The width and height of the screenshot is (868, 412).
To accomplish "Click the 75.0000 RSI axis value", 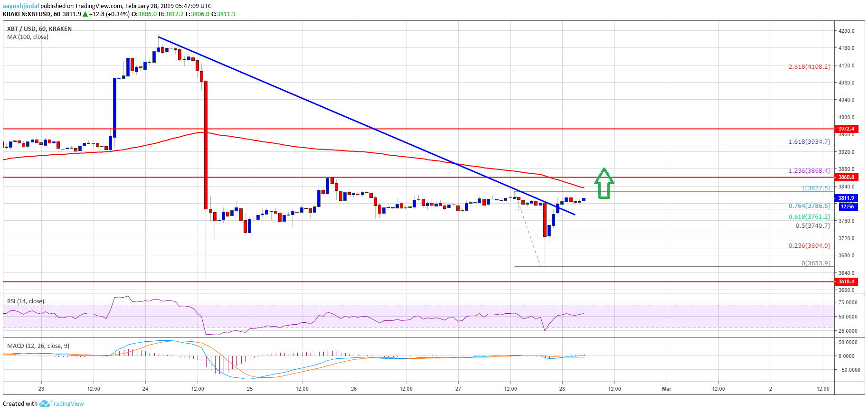I will (x=848, y=302).
